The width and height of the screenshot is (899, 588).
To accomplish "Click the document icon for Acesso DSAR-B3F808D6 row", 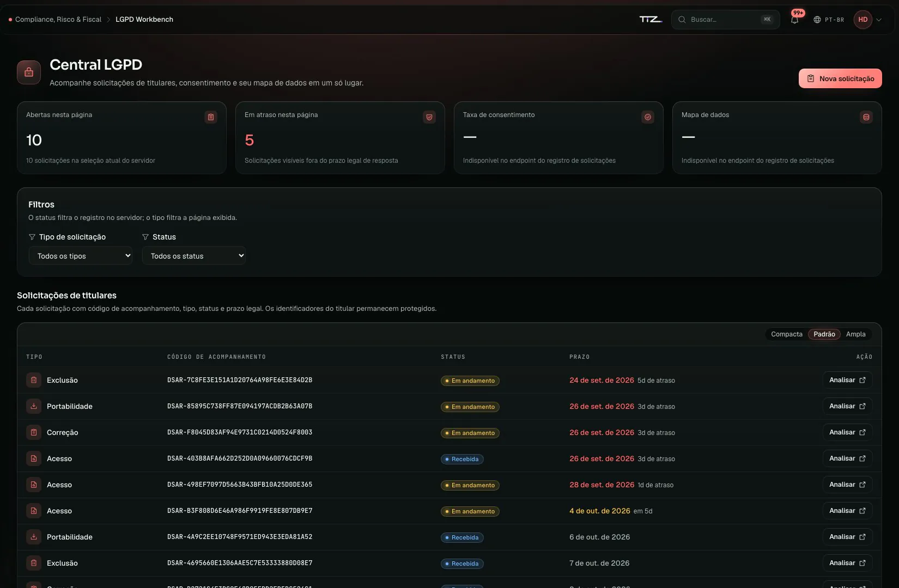I will (34, 511).
